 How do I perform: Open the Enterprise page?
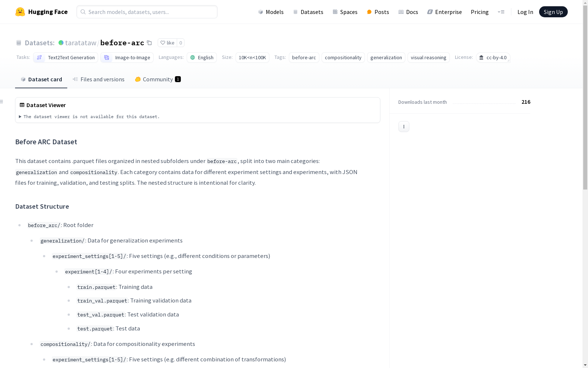444,12
